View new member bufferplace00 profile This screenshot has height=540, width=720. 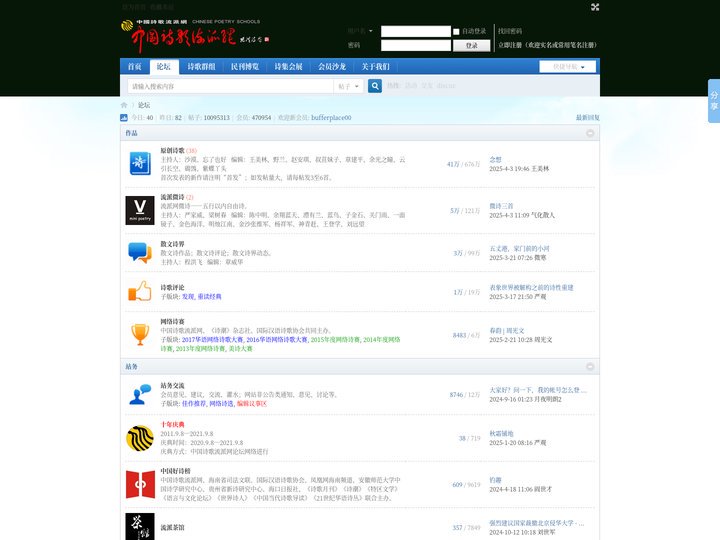point(331,118)
